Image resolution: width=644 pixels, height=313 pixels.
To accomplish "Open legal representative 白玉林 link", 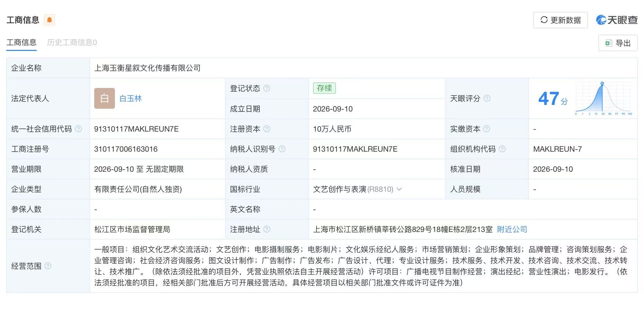I will point(131,99).
